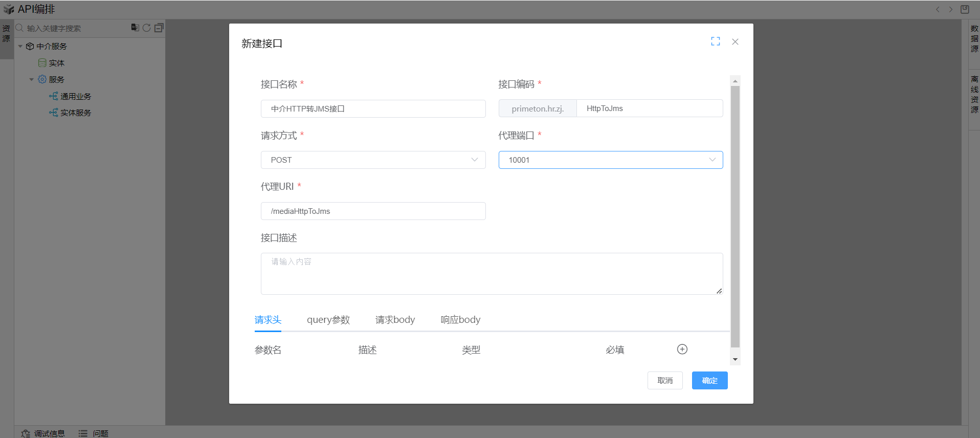This screenshot has height=438, width=980.
Task: Collapse the 服务 tree node
Action: (32, 79)
